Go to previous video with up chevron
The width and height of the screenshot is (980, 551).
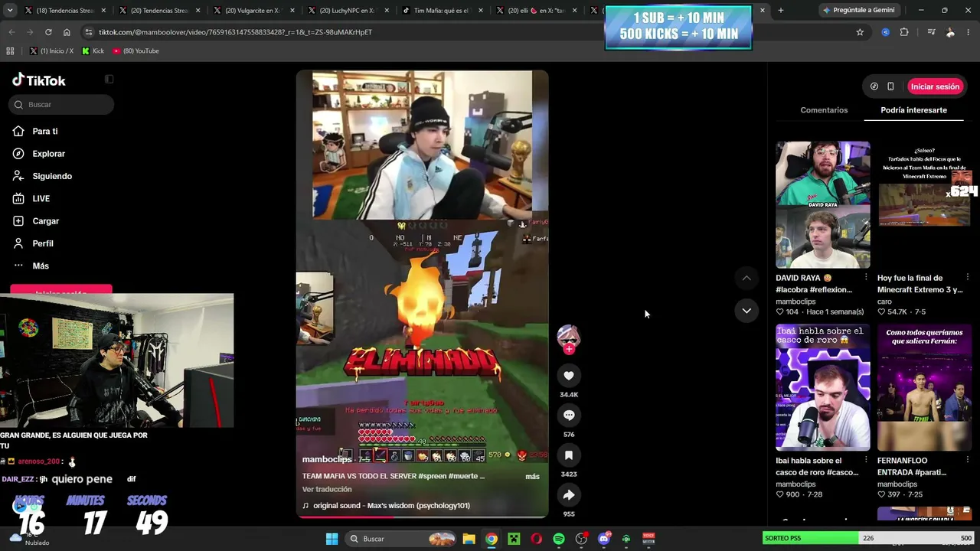746,278
